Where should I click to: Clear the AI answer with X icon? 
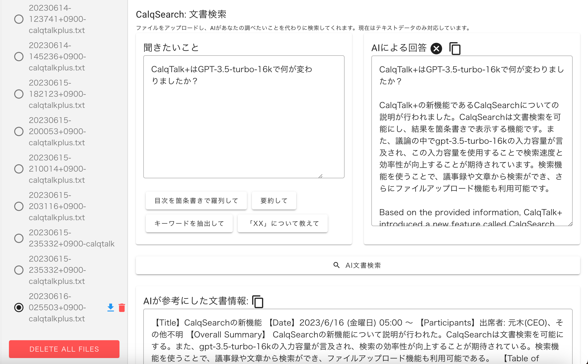pyautogui.click(x=436, y=48)
